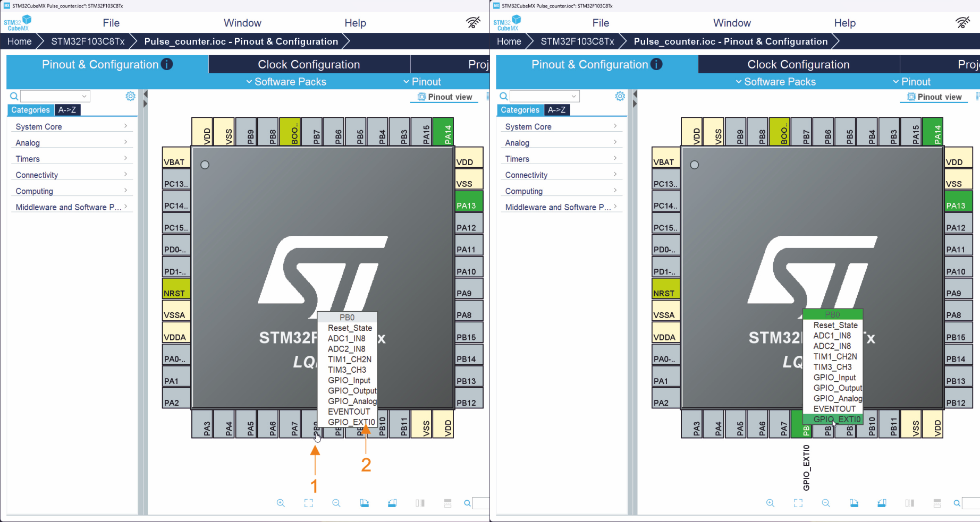Zoom in on the right window's chip

[x=770, y=503]
